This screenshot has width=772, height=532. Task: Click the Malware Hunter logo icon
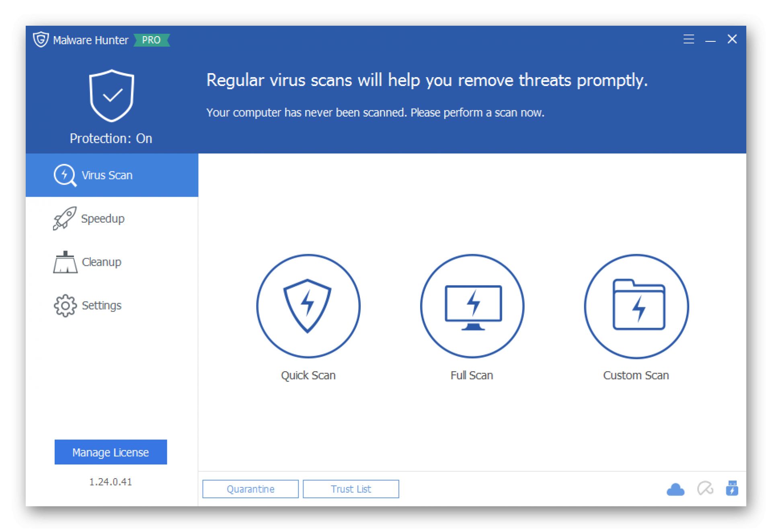[x=41, y=39]
